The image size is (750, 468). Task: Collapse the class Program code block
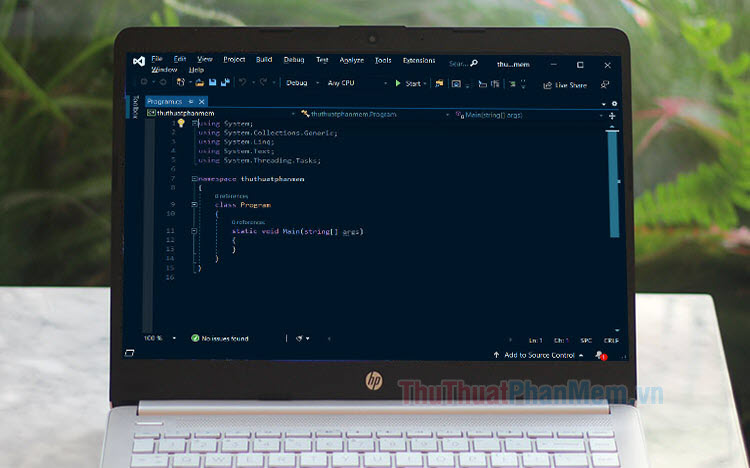[x=195, y=204]
